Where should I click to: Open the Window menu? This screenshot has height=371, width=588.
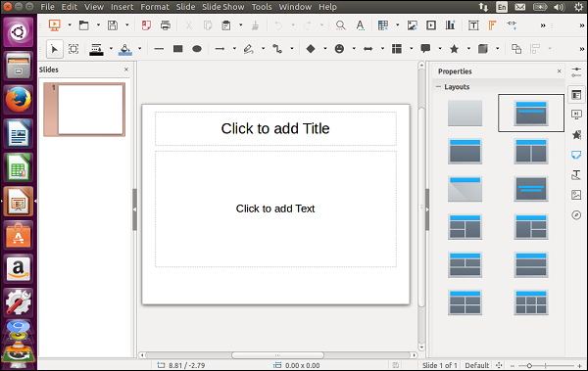click(295, 7)
